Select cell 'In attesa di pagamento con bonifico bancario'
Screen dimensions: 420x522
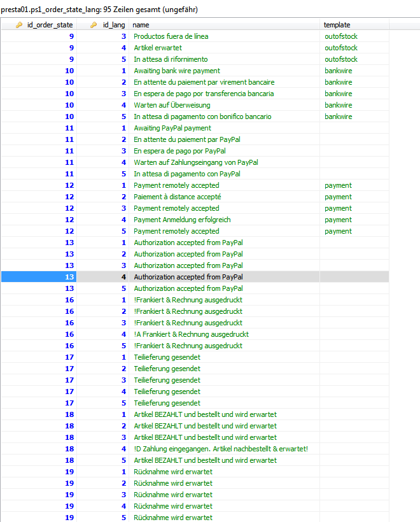[225, 116]
